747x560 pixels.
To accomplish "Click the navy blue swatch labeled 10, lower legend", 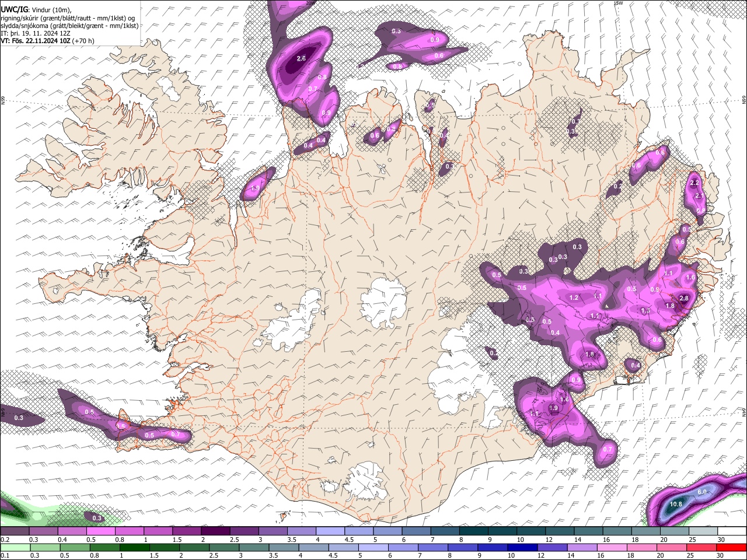I will [x=522, y=548].
